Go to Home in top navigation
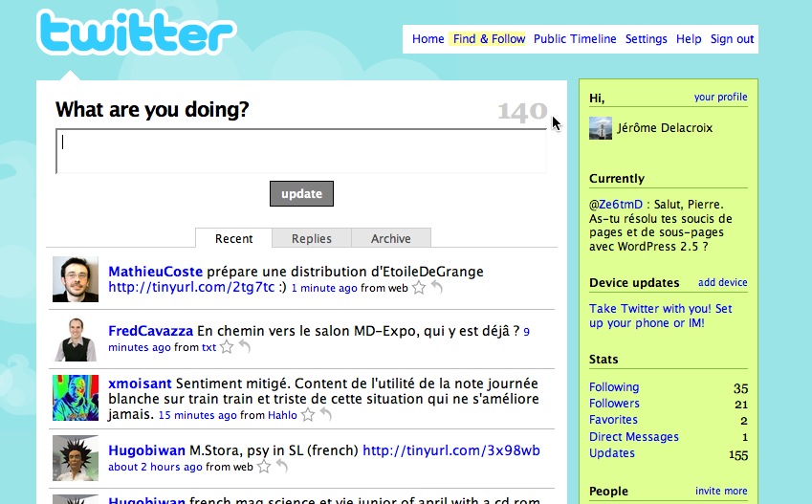The height and width of the screenshot is (504, 812). 428,39
